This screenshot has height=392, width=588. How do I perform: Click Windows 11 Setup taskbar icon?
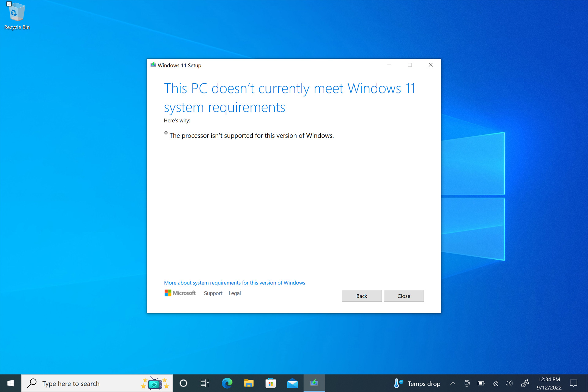[314, 383]
